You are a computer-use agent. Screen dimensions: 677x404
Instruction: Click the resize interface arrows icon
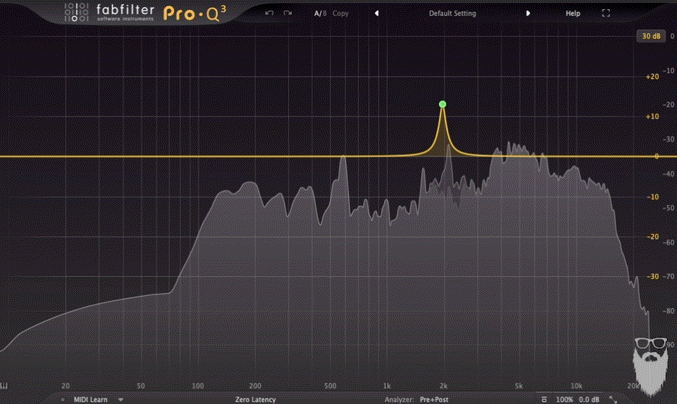tap(613, 399)
